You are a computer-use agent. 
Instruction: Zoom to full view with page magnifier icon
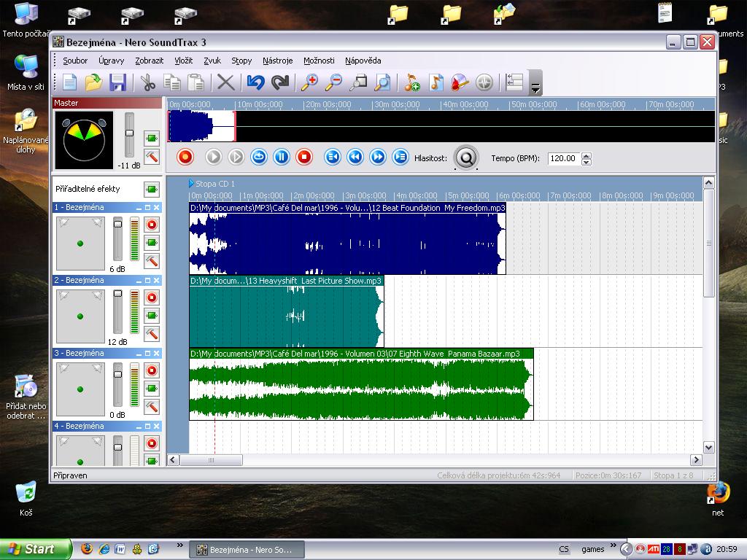pos(382,82)
